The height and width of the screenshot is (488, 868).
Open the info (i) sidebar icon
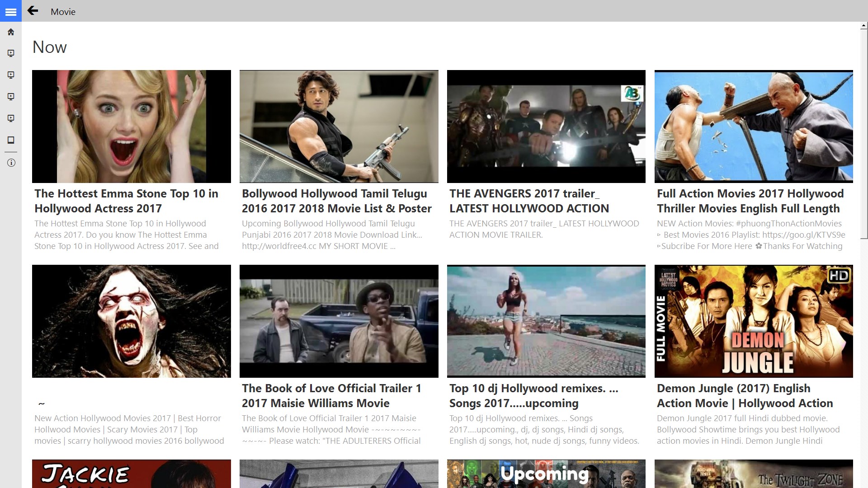11,163
